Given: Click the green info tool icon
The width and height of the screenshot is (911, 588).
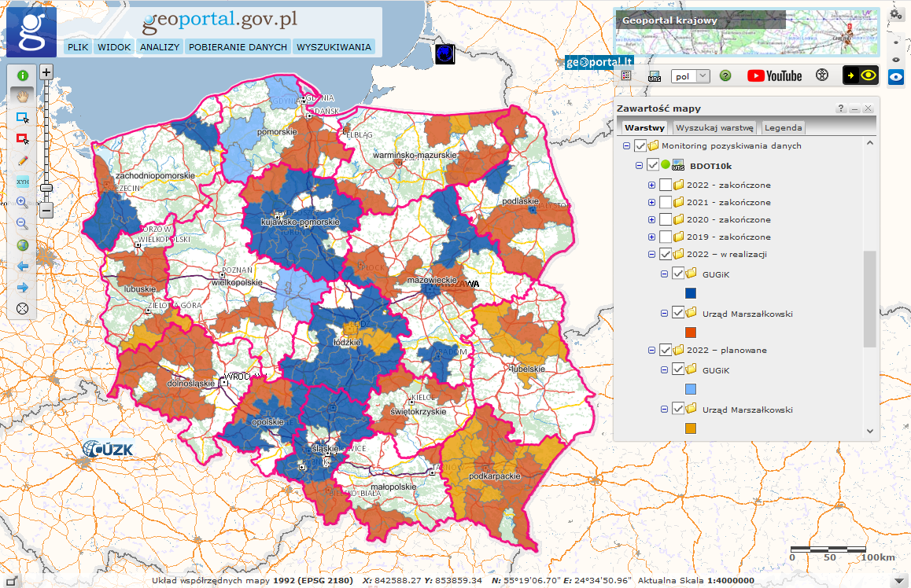Looking at the screenshot, I should [23, 75].
